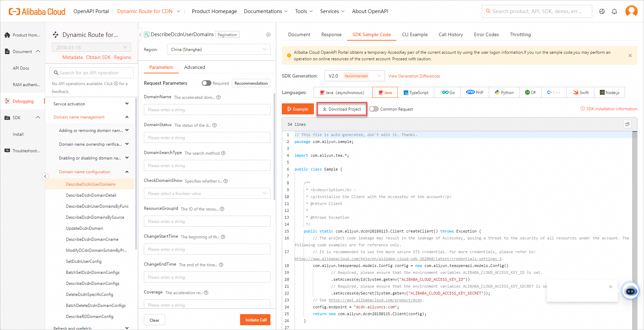Show help for ResourceGroupId parameter
Screen dimensions: 644x330
pyautogui.click(x=222, y=209)
